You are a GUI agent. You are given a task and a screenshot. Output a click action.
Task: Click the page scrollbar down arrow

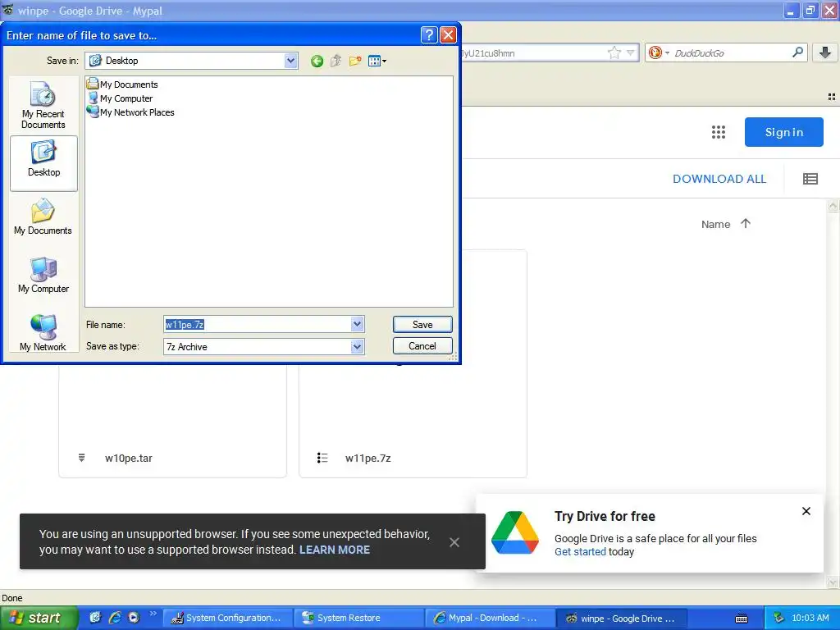833,582
